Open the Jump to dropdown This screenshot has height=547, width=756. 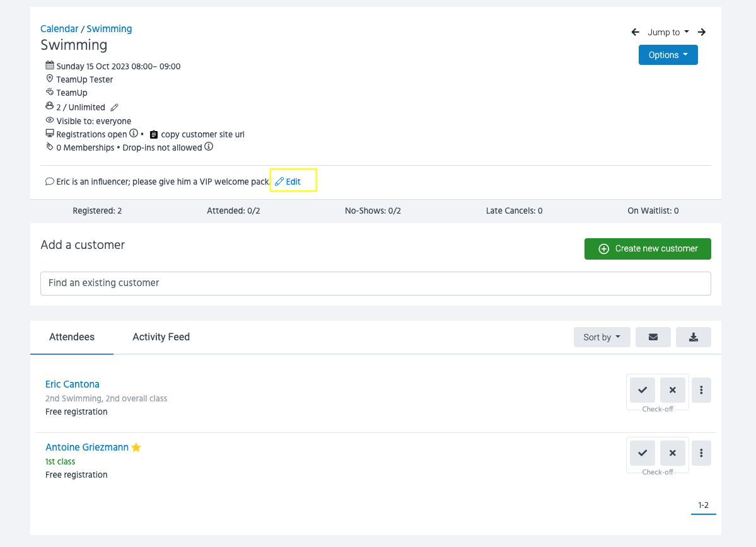click(668, 32)
